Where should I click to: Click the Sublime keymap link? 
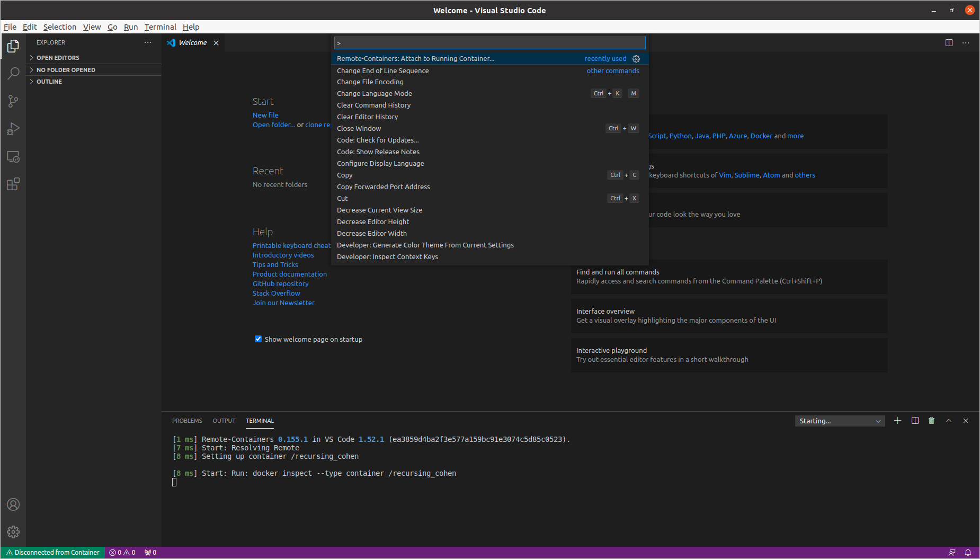(746, 175)
